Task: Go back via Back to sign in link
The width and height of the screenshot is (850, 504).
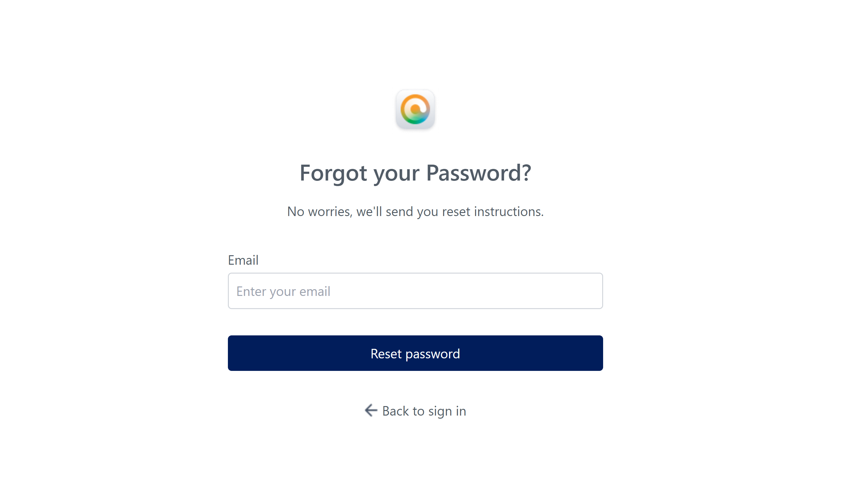Action: pos(424,411)
